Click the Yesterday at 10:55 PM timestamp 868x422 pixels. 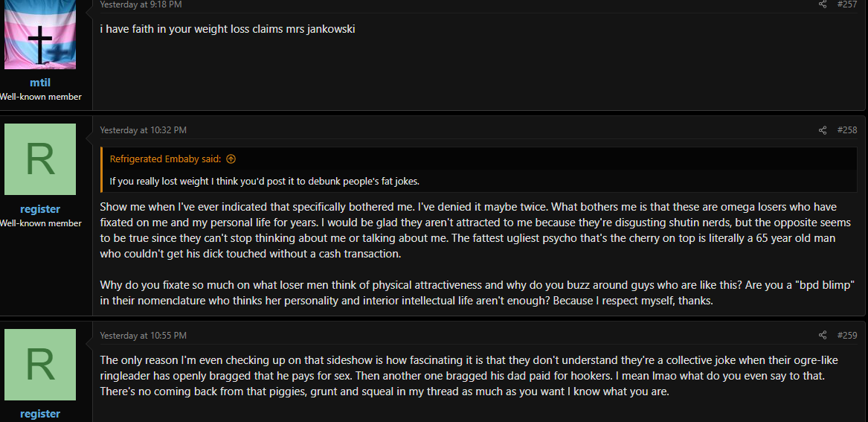coord(143,335)
